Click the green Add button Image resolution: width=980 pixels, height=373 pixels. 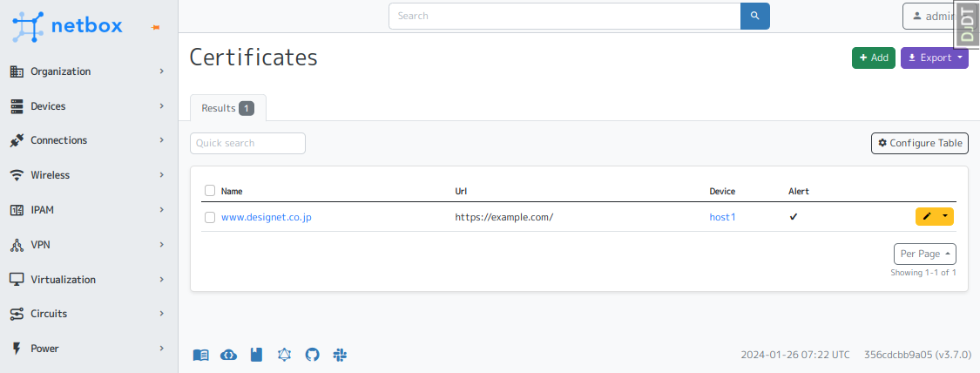coord(873,58)
